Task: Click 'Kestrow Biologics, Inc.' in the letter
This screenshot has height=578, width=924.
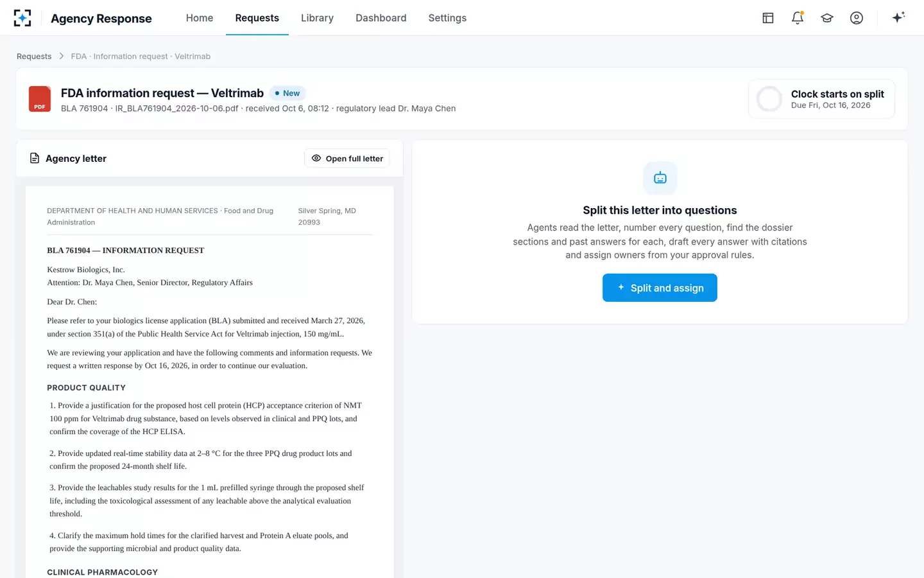Action: [x=86, y=270]
